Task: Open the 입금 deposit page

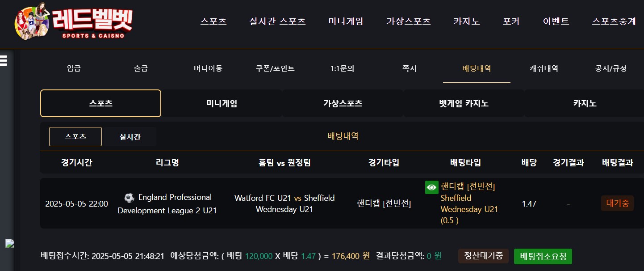Action: click(74, 68)
